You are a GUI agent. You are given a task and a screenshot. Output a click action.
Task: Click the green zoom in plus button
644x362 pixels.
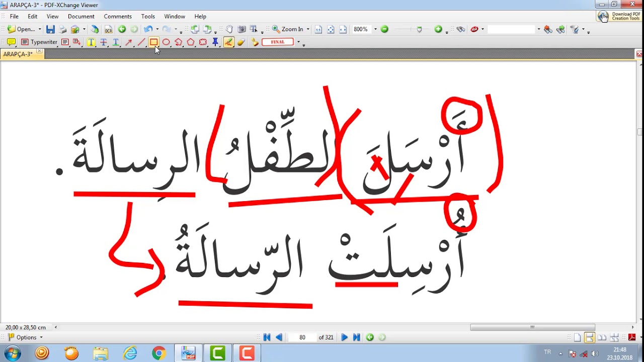tap(438, 29)
